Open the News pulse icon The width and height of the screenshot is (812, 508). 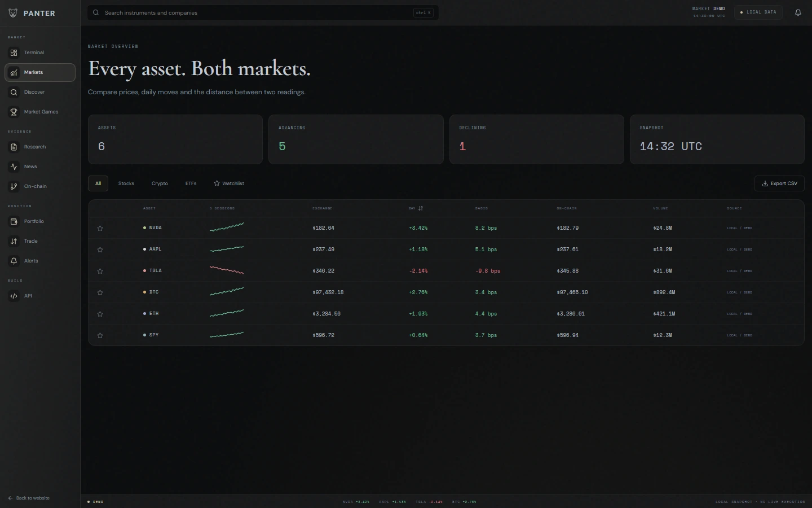[x=14, y=167]
